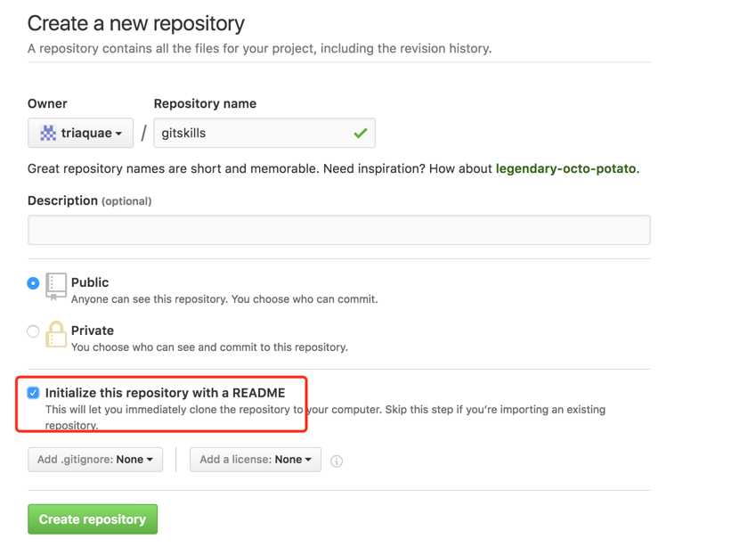Screen dimensions: 756x547
Task: Select the Private radio button
Action: point(34,331)
